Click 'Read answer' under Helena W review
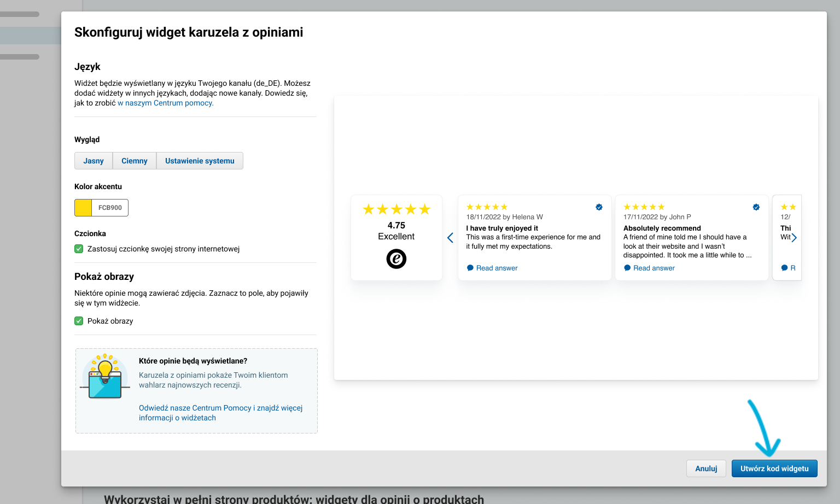Viewport: 840px width, 504px height. point(497,268)
